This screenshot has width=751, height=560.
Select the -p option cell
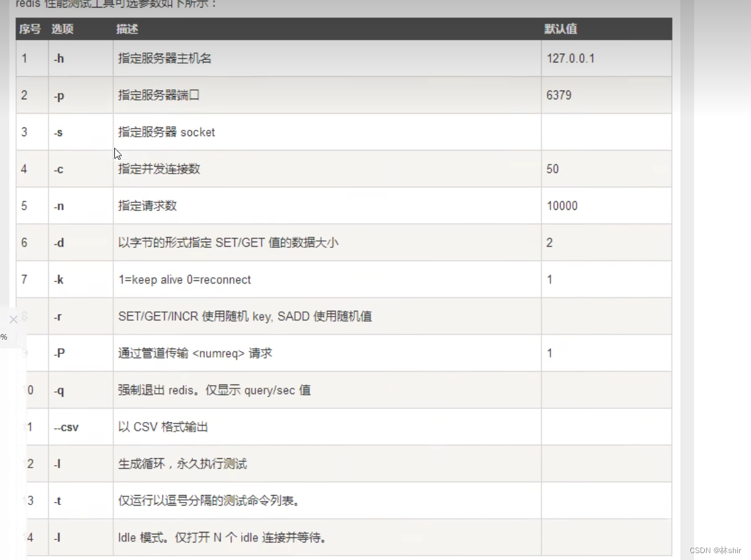pos(81,96)
